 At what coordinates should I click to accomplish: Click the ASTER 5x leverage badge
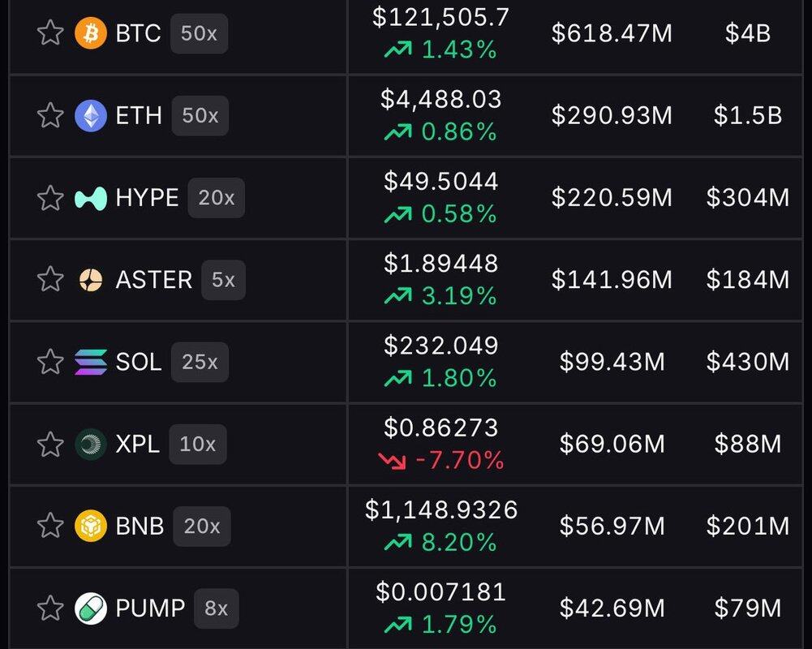pos(223,280)
